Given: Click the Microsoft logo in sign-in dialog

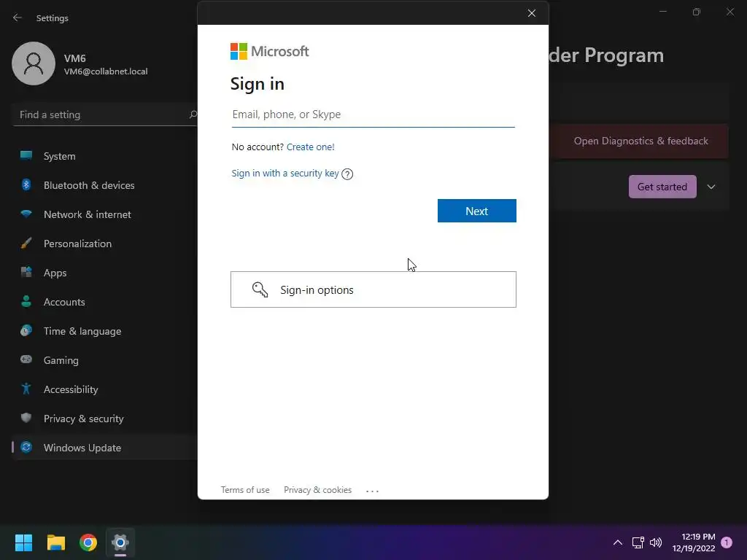Looking at the screenshot, I should tap(270, 51).
